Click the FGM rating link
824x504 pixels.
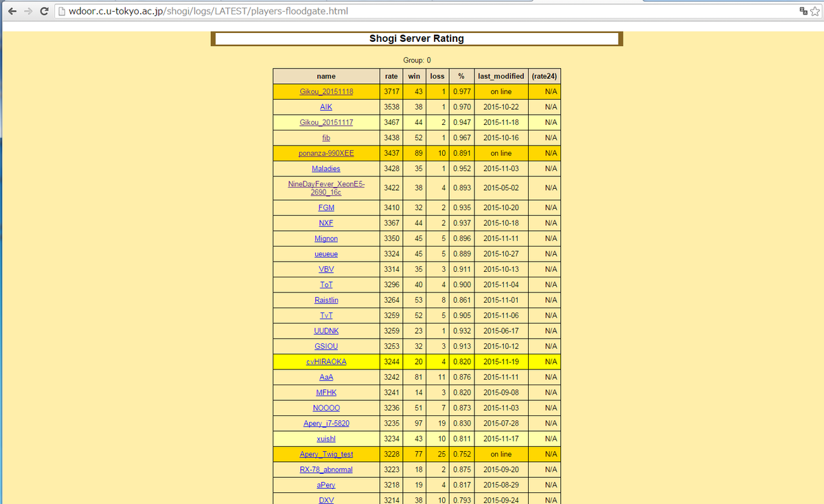click(325, 207)
